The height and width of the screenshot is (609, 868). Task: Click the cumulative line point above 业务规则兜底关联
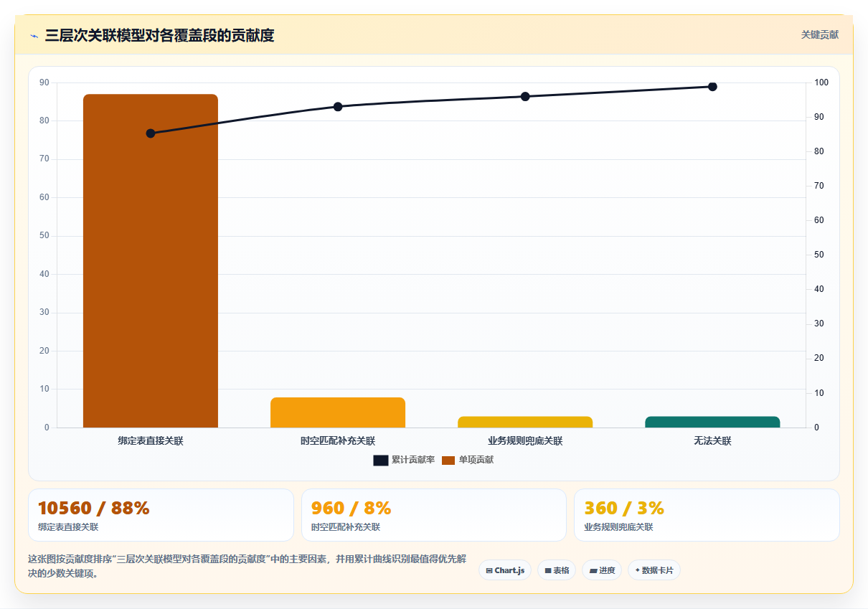525,96
